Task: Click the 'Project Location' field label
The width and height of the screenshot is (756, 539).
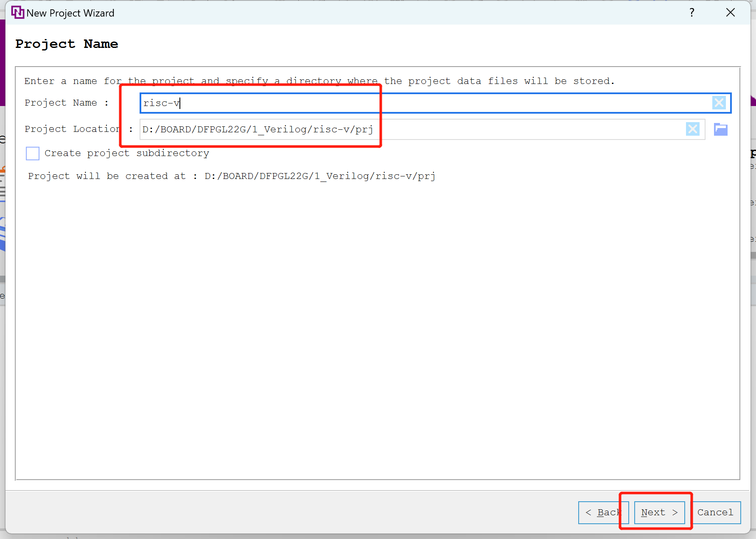Action: (x=72, y=129)
